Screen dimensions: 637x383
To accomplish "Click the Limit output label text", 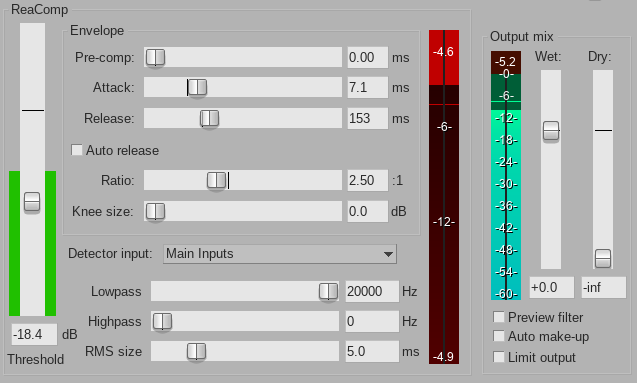I will pyautogui.click(x=542, y=357).
